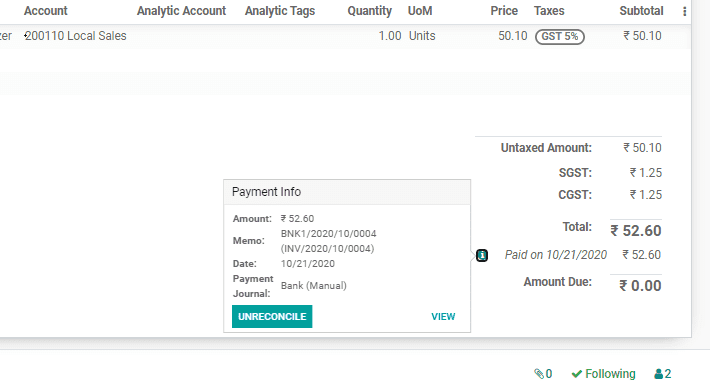This screenshot has height=388, width=710.
Task: Click the Untaxed Amount label
Action: tap(546, 148)
